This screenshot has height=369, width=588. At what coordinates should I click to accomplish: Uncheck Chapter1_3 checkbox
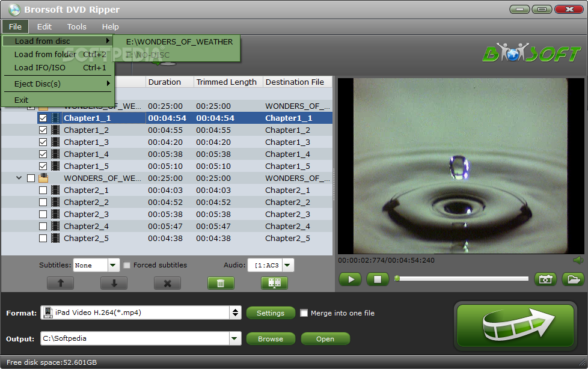click(43, 142)
